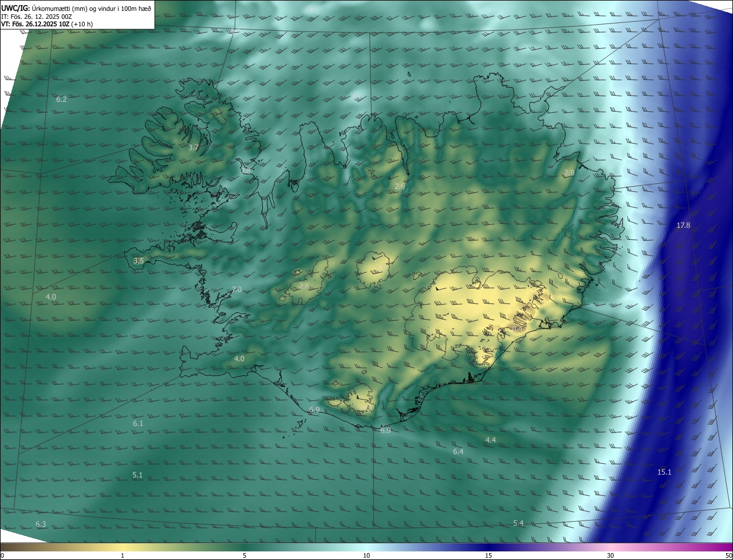Click the 2.8 value label on the map
733x560 pixels.
(x=569, y=172)
